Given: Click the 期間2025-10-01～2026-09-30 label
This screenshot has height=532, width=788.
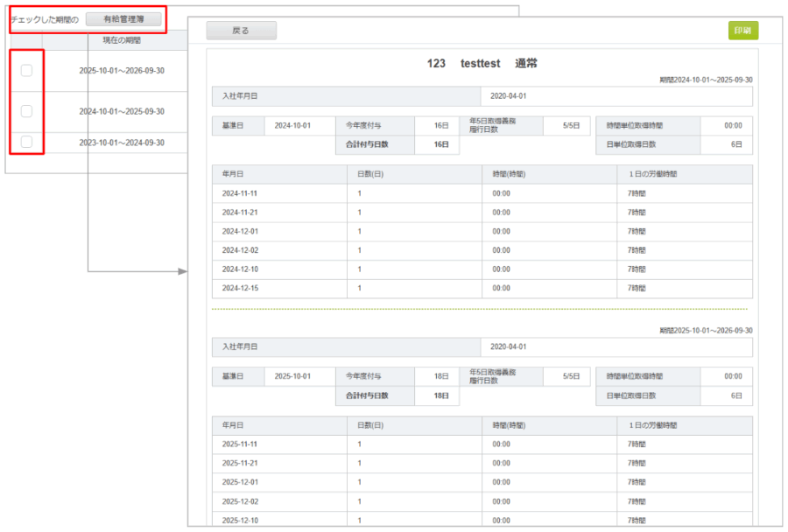Looking at the screenshot, I should [x=705, y=330].
